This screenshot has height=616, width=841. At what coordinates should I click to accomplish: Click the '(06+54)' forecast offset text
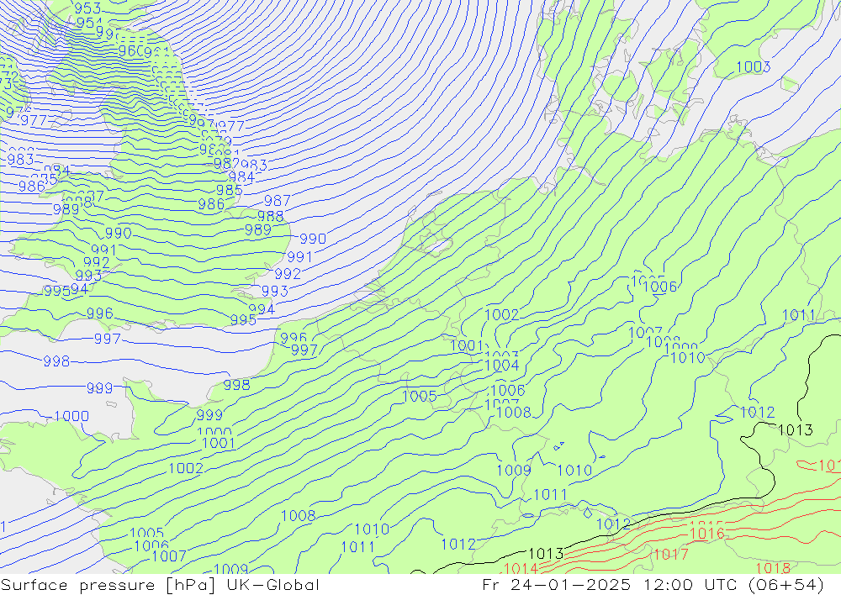(785, 585)
